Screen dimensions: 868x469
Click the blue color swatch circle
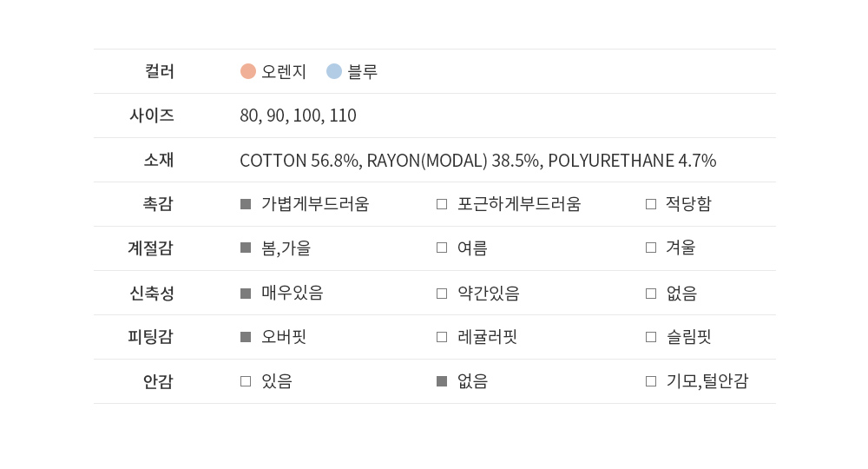coord(334,71)
